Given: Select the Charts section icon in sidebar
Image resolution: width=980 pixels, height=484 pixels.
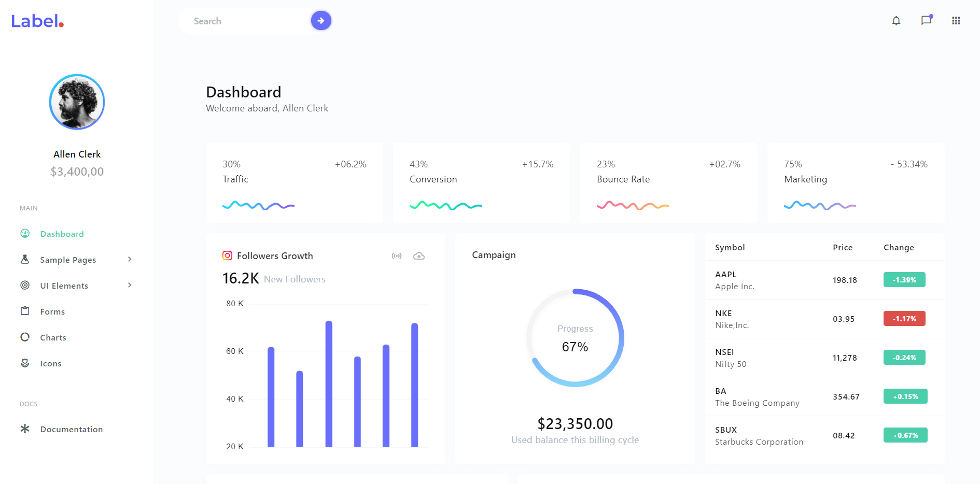Looking at the screenshot, I should (25, 337).
